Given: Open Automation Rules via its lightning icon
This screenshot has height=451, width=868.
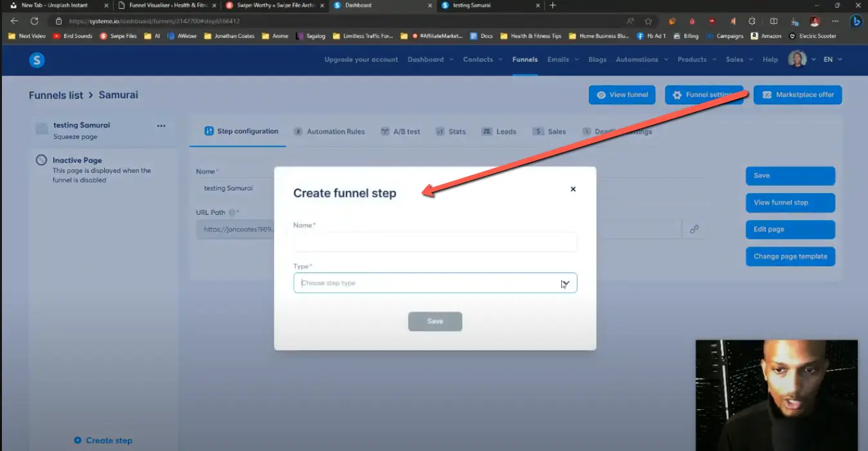Looking at the screenshot, I should point(298,131).
